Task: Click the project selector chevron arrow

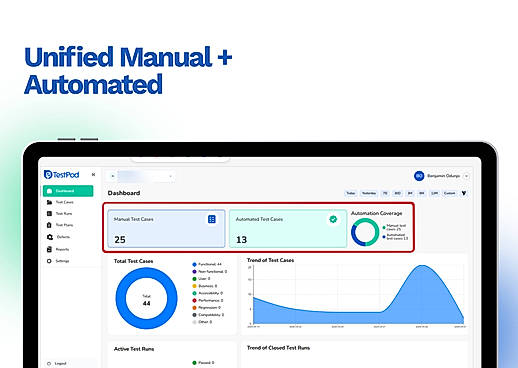Action: pyautogui.click(x=170, y=176)
